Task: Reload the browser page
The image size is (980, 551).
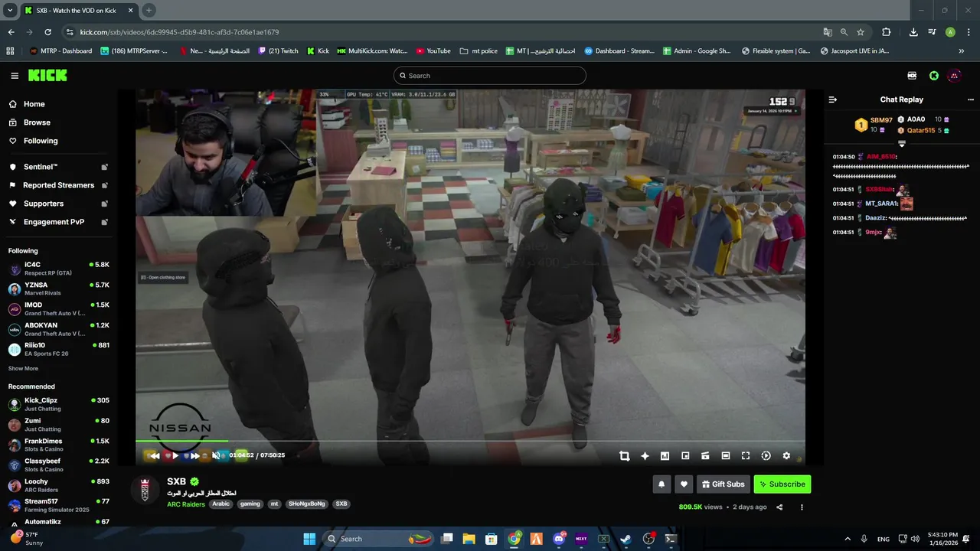Action: pyautogui.click(x=47, y=32)
